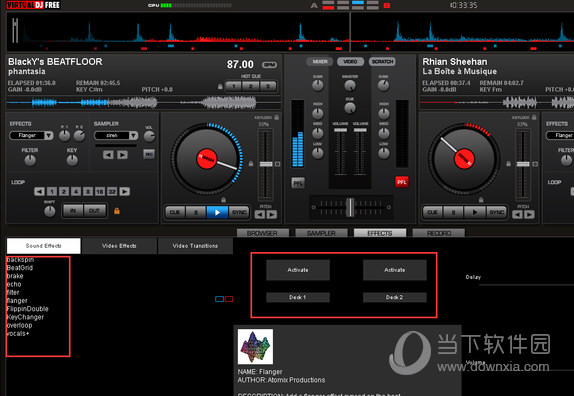This screenshot has height=396, width=574.
Task: Set loop length to 1 beat
Action: tap(52, 191)
